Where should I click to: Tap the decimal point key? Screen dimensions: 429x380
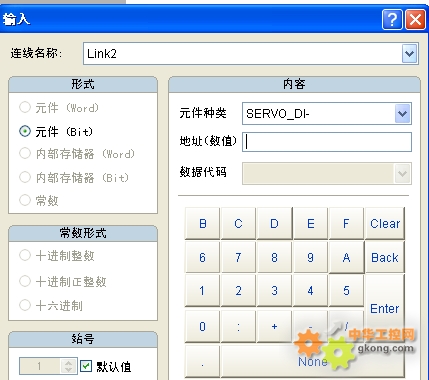point(202,363)
